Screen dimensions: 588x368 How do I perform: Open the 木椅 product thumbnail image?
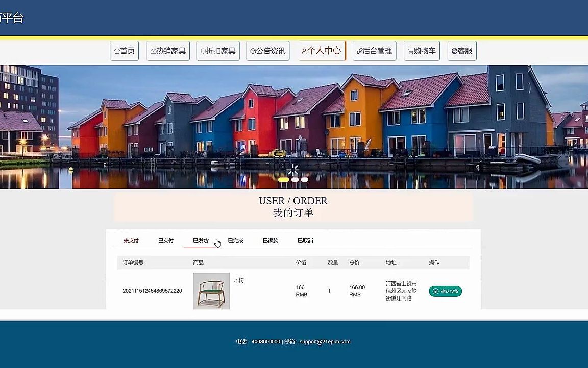211,291
